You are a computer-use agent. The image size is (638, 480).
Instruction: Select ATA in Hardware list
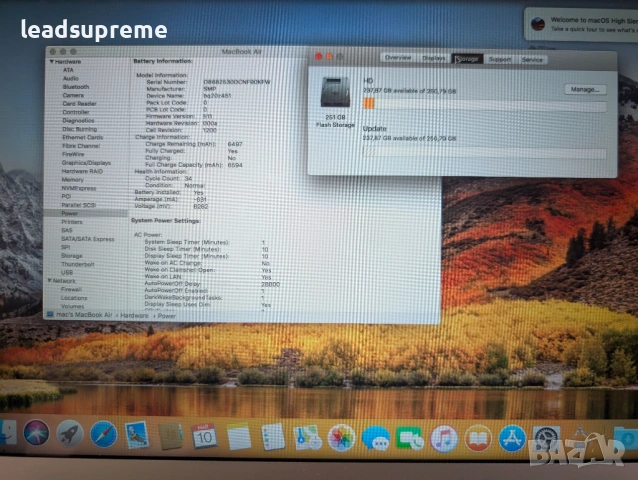tap(68, 70)
